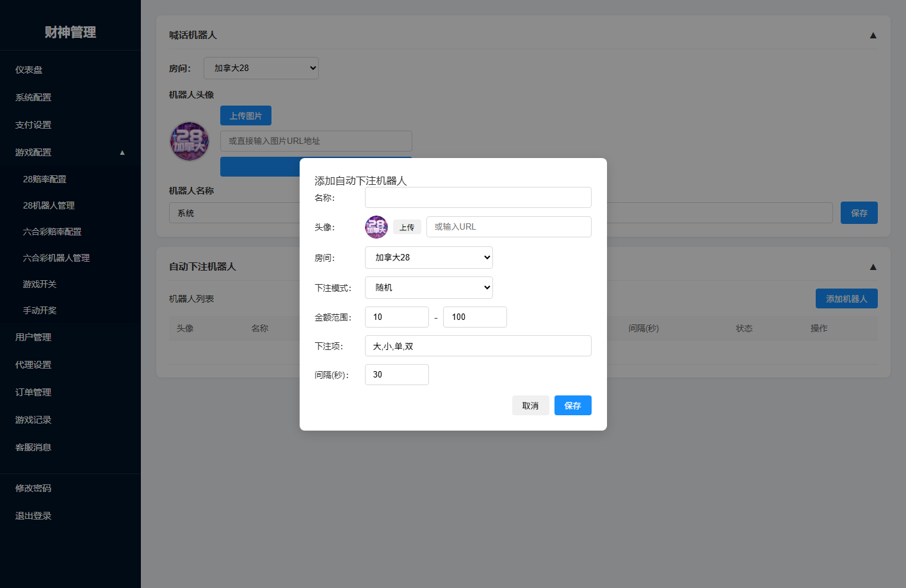
Task: Open the top 房间 dropdown showing 加拿大28
Action: pyautogui.click(x=261, y=68)
